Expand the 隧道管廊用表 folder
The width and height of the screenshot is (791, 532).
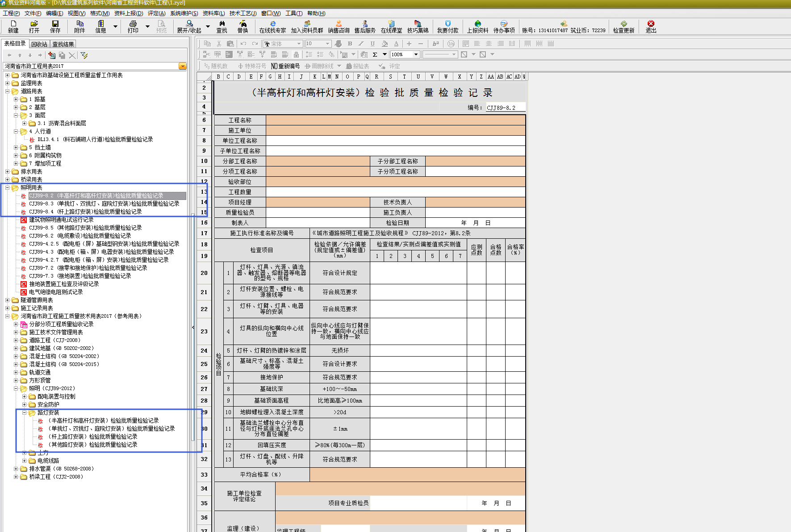point(8,300)
